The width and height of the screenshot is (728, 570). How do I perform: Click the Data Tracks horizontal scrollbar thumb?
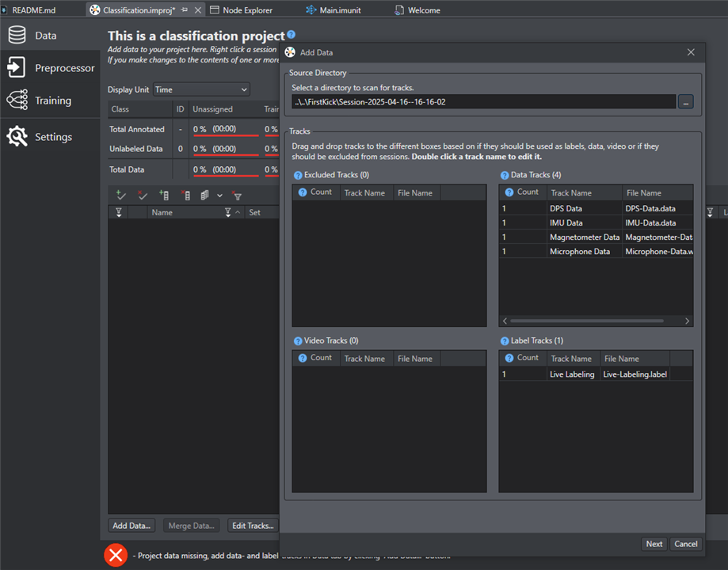pos(587,321)
